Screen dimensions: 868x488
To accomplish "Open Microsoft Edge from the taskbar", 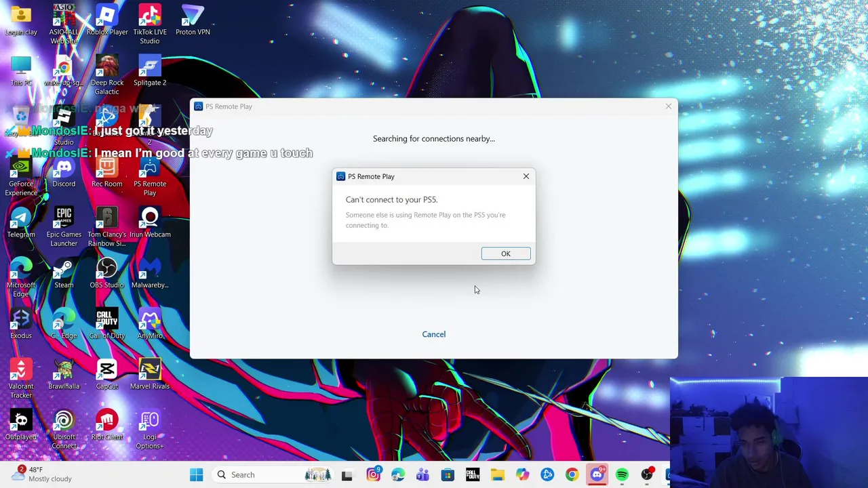I will click(x=398, y=475).
